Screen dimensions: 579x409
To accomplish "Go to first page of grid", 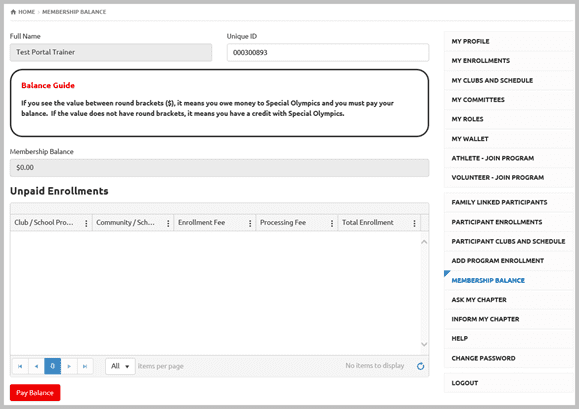I will click(x=20, y=366).
